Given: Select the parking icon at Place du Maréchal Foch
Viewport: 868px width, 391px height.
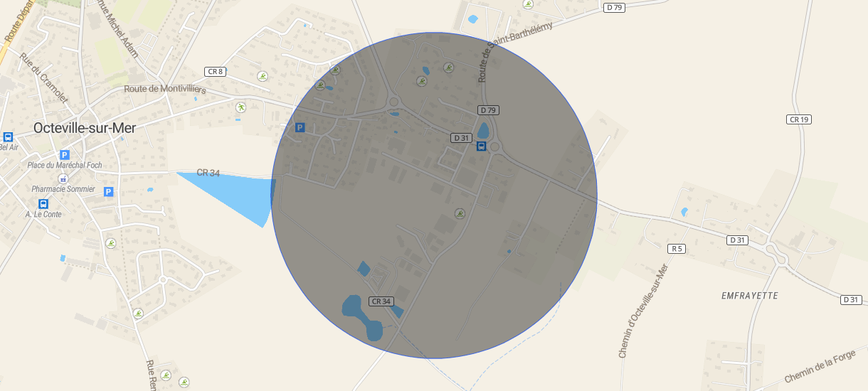Looking at the screenshot, I should pyautogui.click(x=65, y=154).
